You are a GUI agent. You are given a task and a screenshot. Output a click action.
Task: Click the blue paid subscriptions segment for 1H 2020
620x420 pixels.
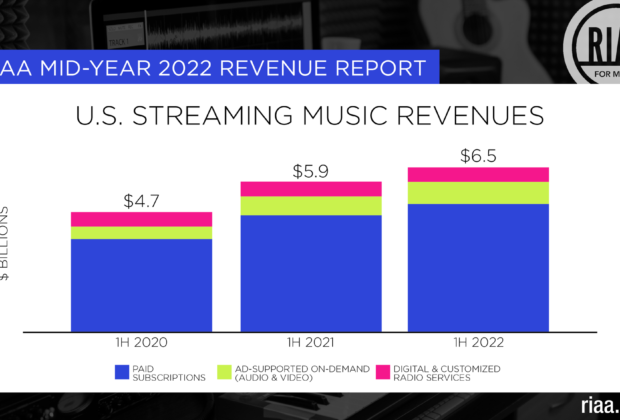[x=142, y=286]
